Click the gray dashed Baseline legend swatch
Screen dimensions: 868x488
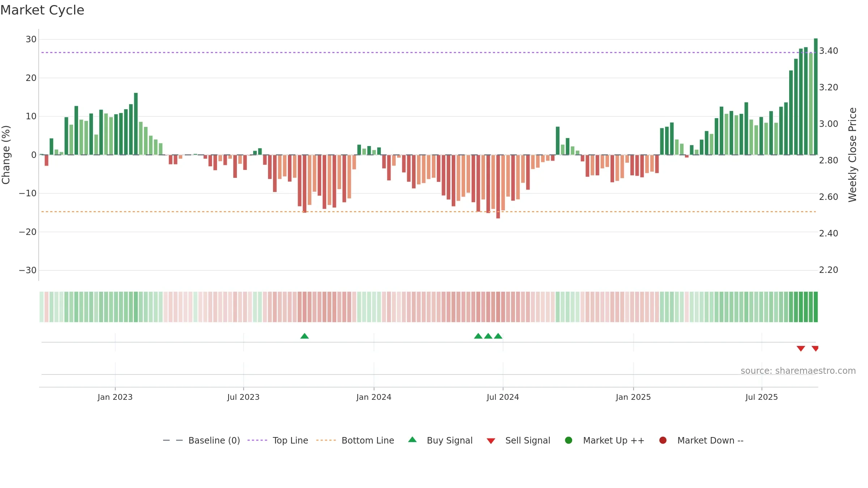coord(173,440)
